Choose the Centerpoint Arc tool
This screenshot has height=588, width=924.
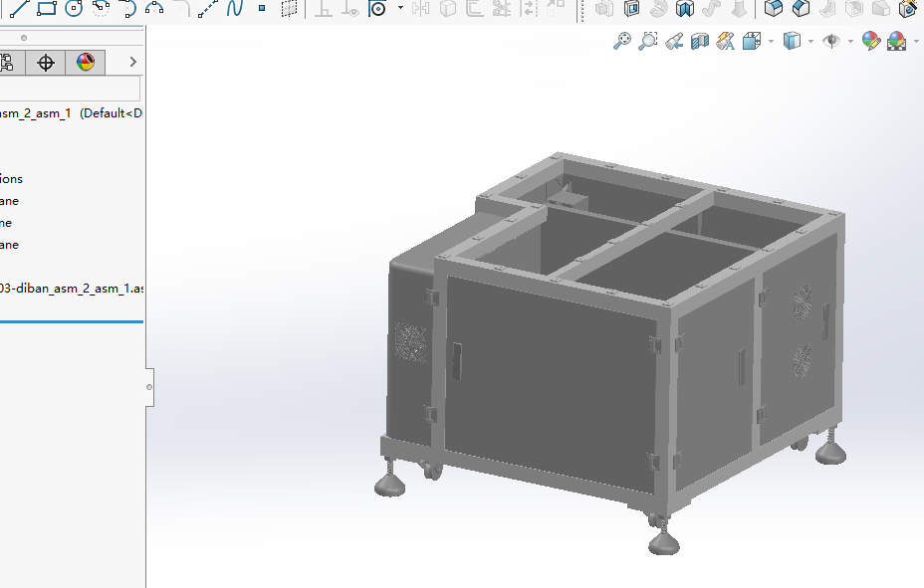pyautogui.click(x=101, y=8)
